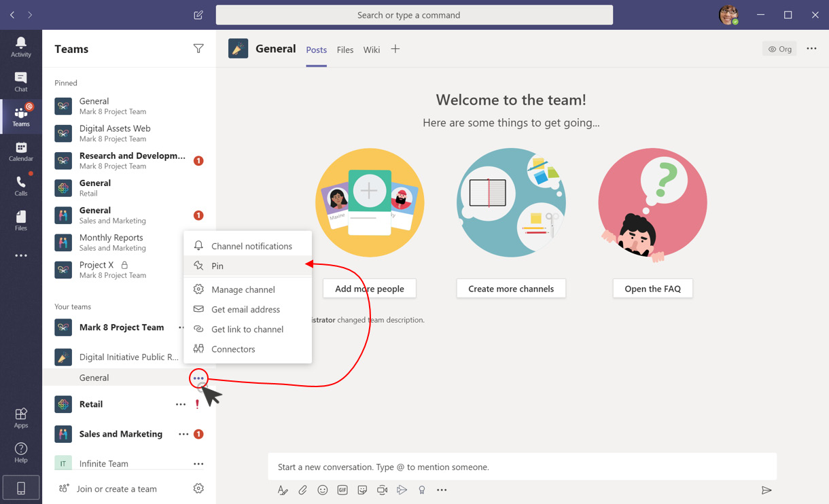Viewport: 829px width, 504px height.
Task: Open Calls in the left rail
Action: [x=21, y=186]
